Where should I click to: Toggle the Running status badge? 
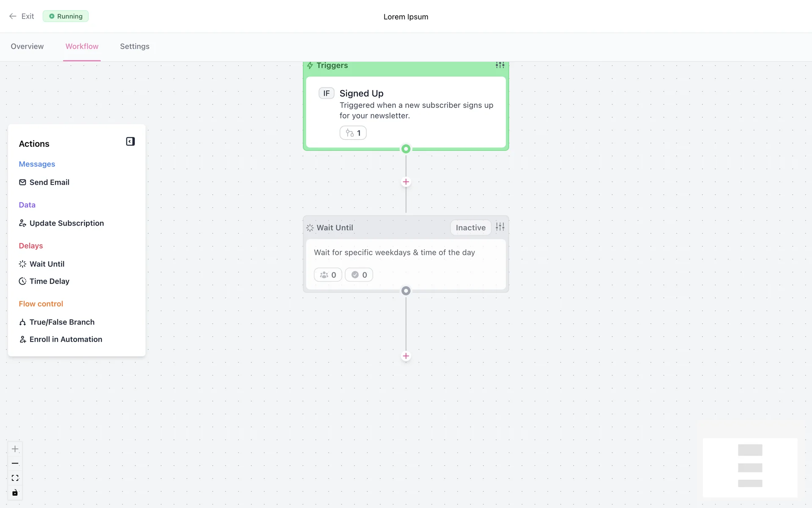[x=66, y=16]
